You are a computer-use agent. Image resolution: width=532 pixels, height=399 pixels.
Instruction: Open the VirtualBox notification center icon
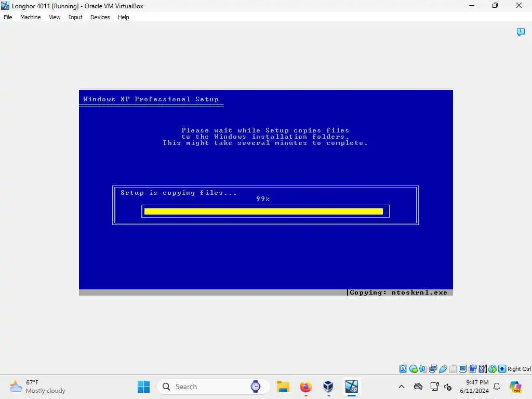point(521,32)
